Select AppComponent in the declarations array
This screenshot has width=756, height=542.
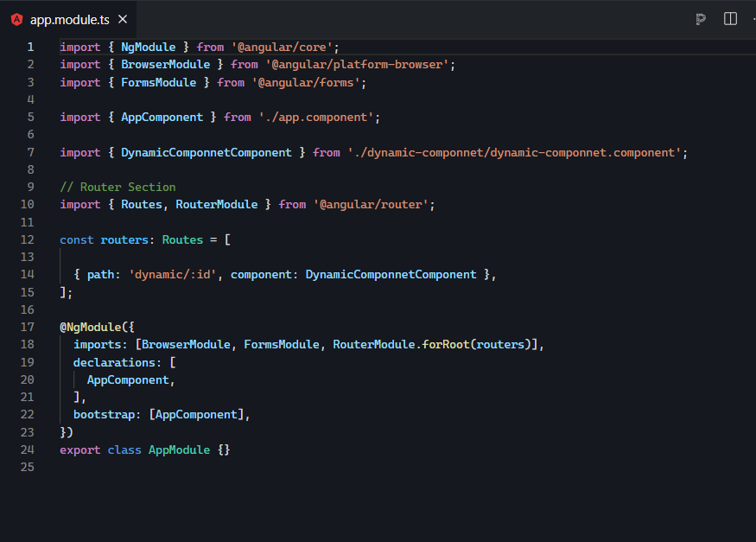(x=128, y=379)
